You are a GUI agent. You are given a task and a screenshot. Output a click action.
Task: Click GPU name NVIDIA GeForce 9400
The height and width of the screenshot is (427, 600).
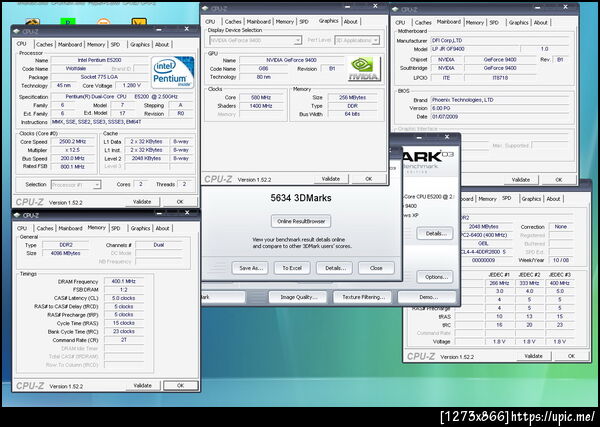292,60
